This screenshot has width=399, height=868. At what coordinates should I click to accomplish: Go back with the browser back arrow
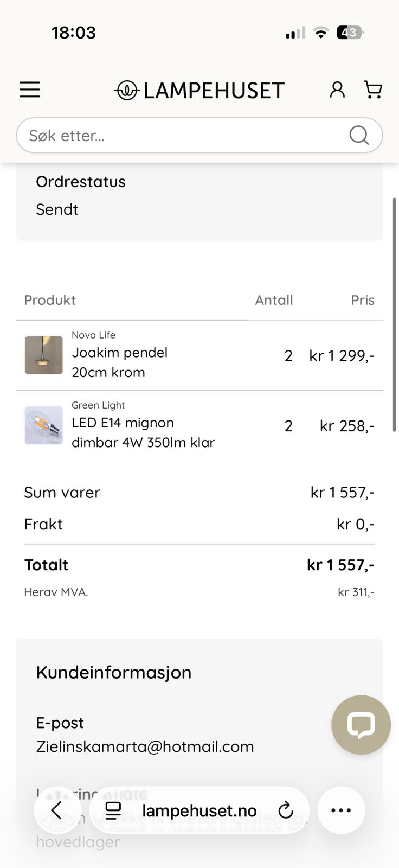click(x=57, y=810)
